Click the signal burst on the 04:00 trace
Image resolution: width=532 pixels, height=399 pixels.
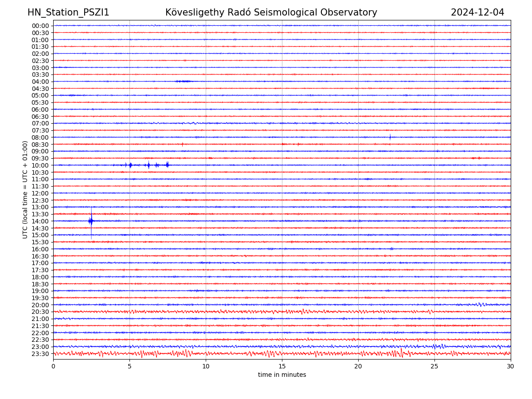[183, 81]
